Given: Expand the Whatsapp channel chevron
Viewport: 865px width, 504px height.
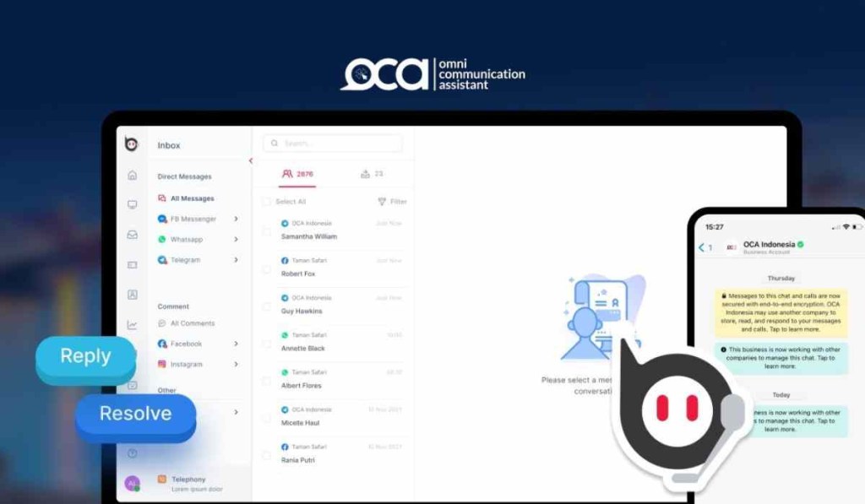Looking at the screenshot, I should 237,239.
